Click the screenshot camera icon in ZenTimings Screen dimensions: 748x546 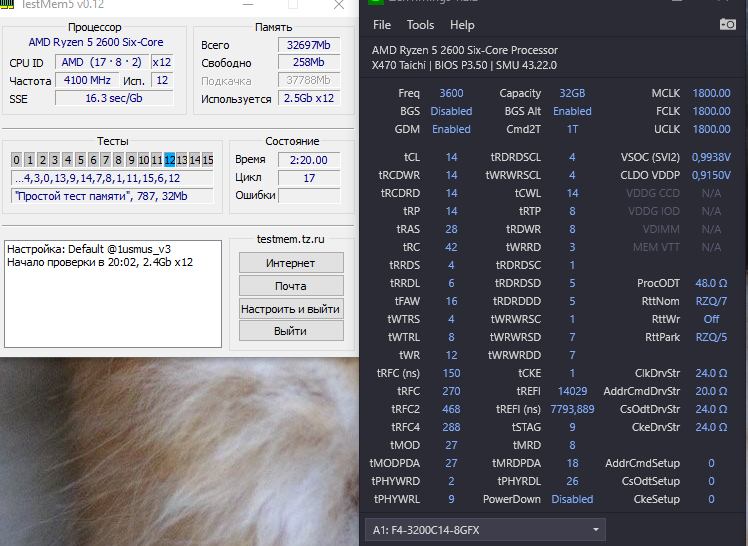(727, 24)
